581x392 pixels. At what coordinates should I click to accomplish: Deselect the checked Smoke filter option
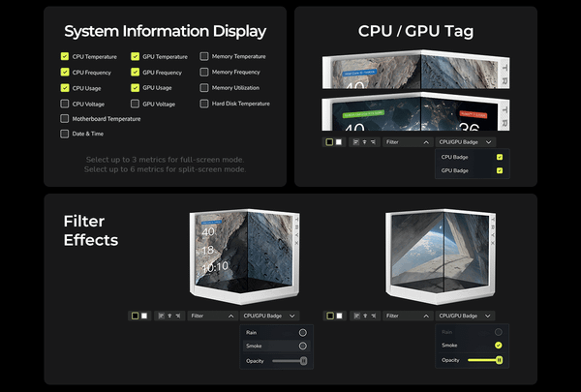point(498,345)
